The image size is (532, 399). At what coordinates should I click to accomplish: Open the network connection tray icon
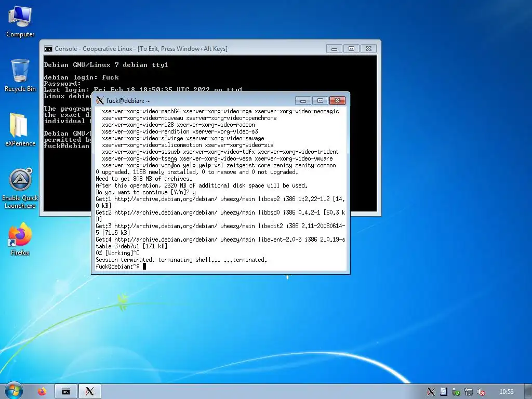469,392
